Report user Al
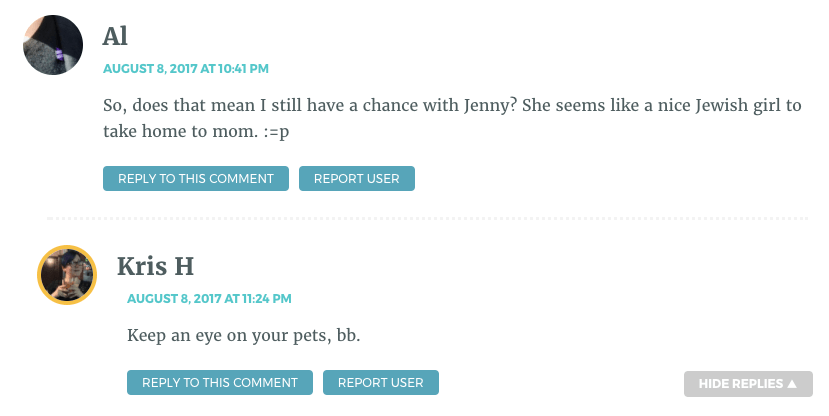Screen dimensions: 829x416 point(356,179)
